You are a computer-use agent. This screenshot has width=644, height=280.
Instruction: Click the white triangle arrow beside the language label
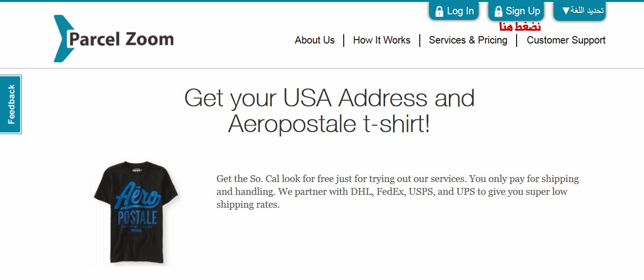[x=566, y=10]
